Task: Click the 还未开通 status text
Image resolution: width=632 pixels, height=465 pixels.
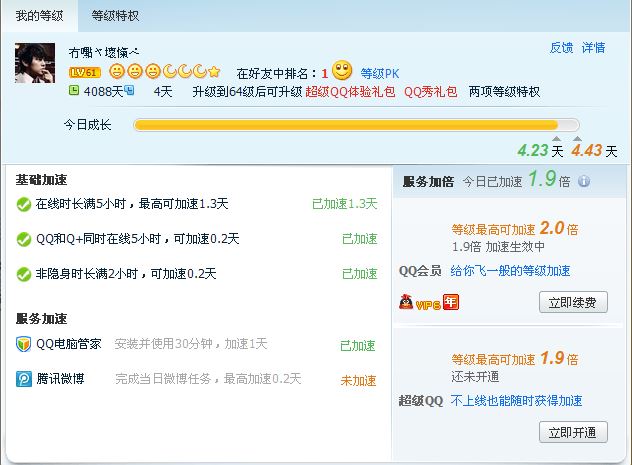Action: coord(475,377)
